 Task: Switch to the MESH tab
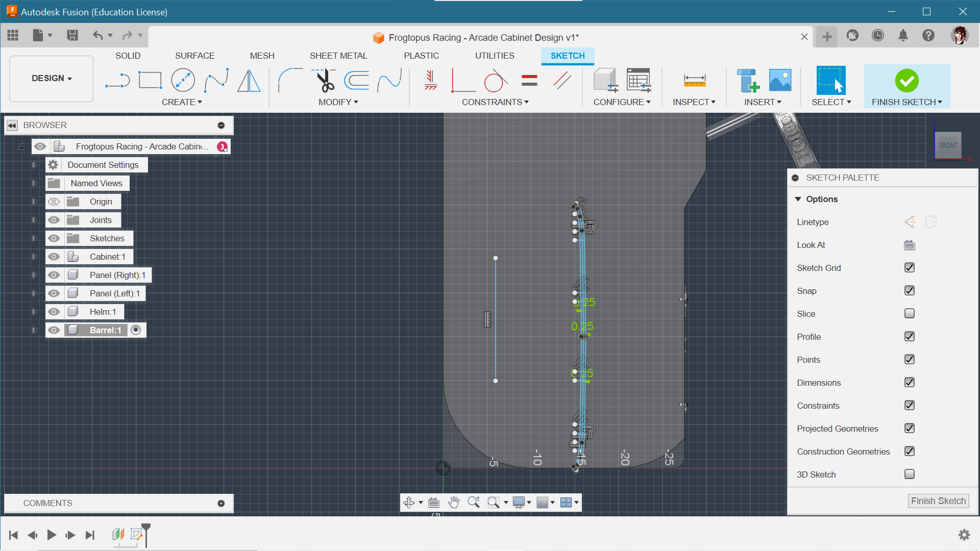coord(262,56)
